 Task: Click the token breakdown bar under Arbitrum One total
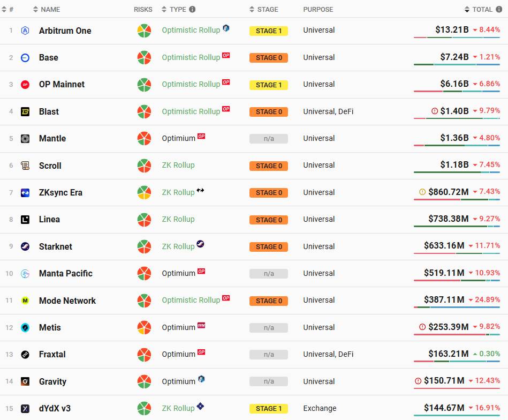(457, 37)
